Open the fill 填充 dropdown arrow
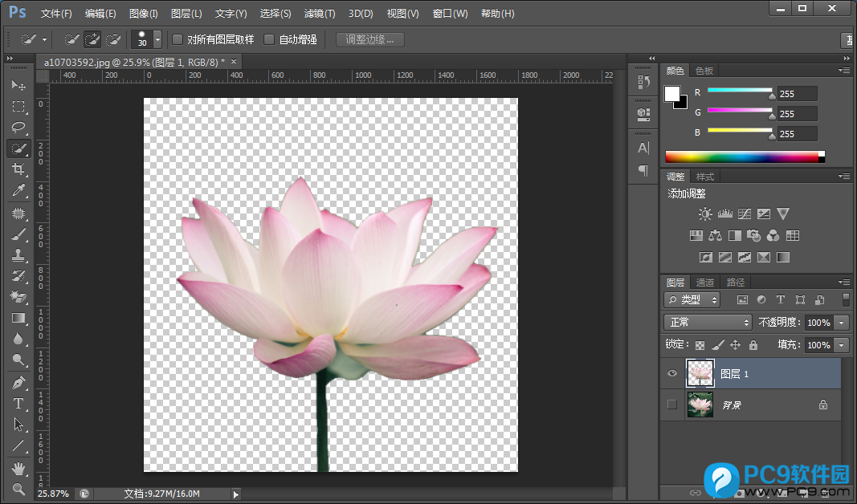857x504 pixels. click(842, 345)
